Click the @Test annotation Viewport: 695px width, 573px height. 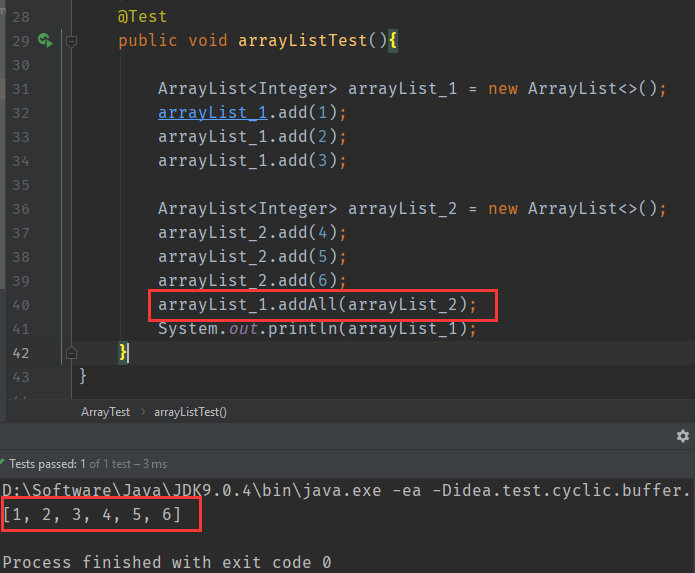tap(142, 17)
